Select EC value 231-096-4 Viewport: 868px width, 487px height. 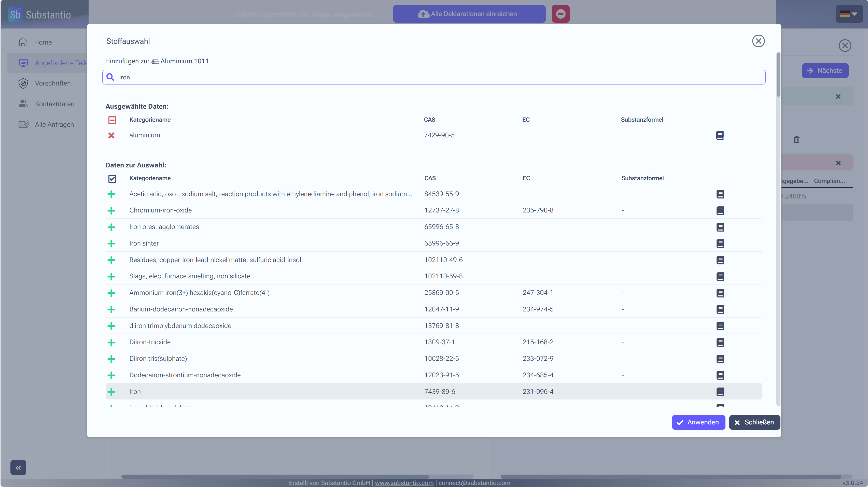click(x=538, y=392)
